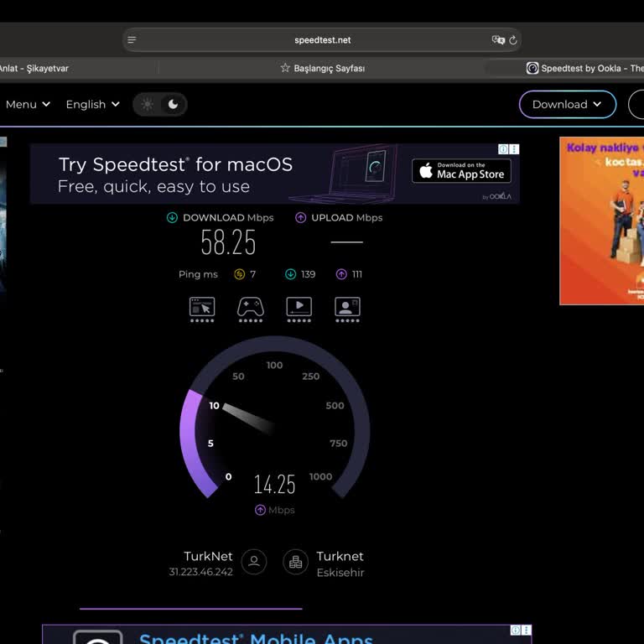The height and width of the screenshot is (644, 644).
Task: Click the macOS ad info icon
Action: [x=503, y=149]
